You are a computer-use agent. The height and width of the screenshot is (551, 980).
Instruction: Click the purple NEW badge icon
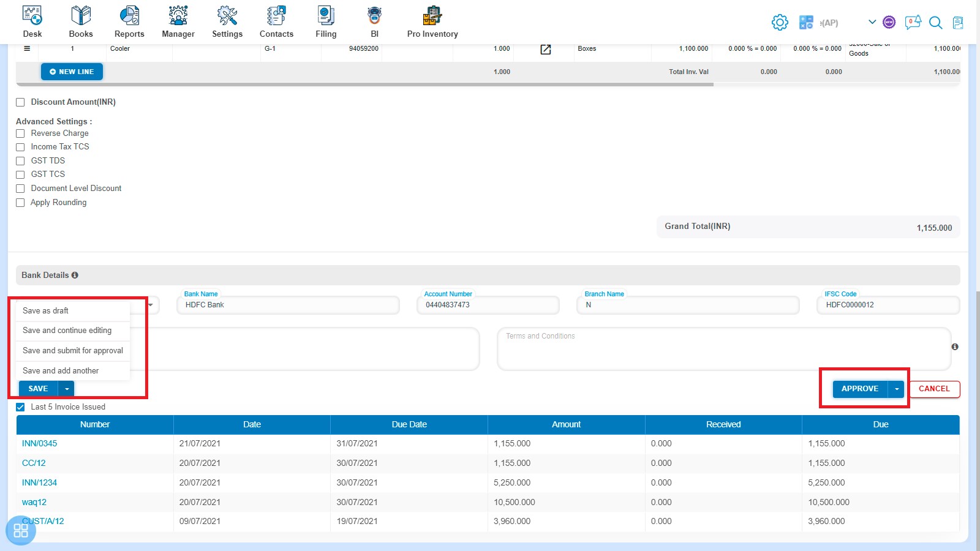click(889, 23)
